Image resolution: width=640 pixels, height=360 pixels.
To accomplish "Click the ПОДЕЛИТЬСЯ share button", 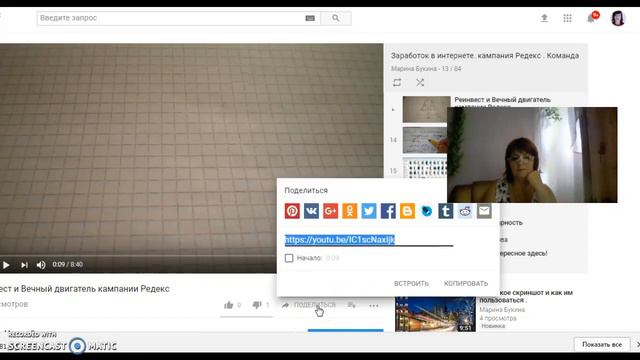I will pos(309,305).
